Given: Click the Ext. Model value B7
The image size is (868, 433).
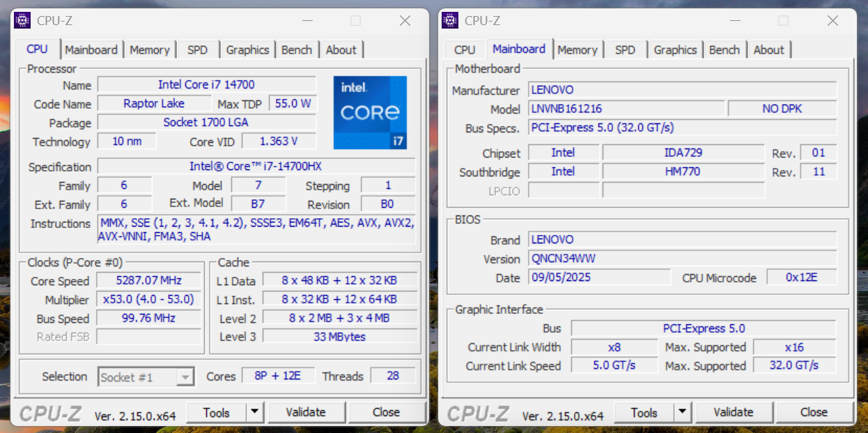Looking at the screenshot, I should tap(258, 204).
